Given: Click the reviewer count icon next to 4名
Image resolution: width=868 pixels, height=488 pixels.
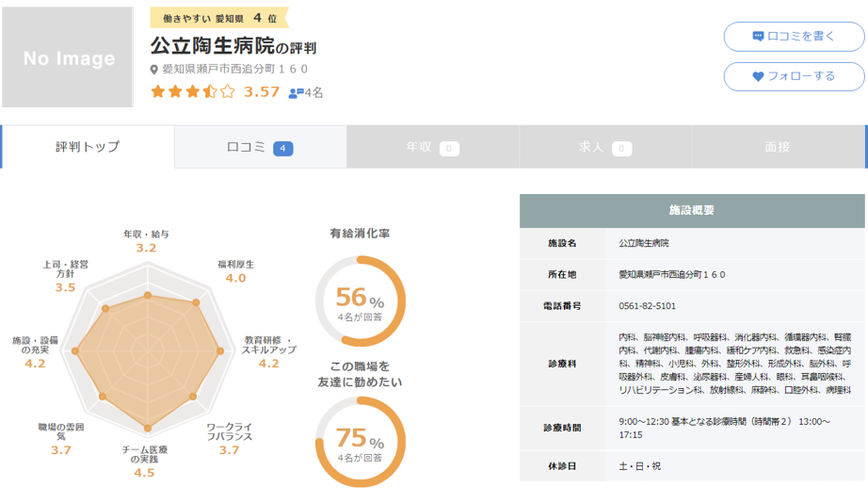Looking at the screenshot, I should [x=297, y=93].
